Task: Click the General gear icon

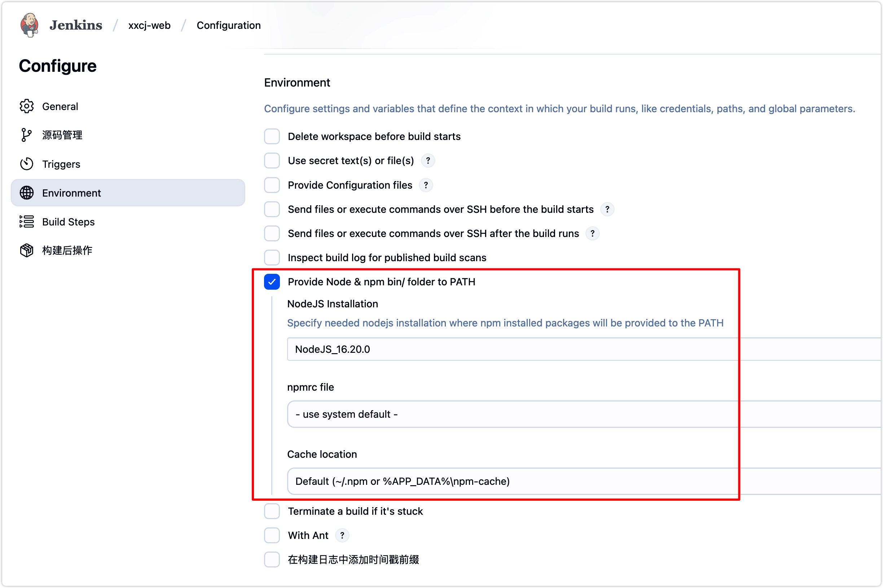Action: click(x=27, y=106)
